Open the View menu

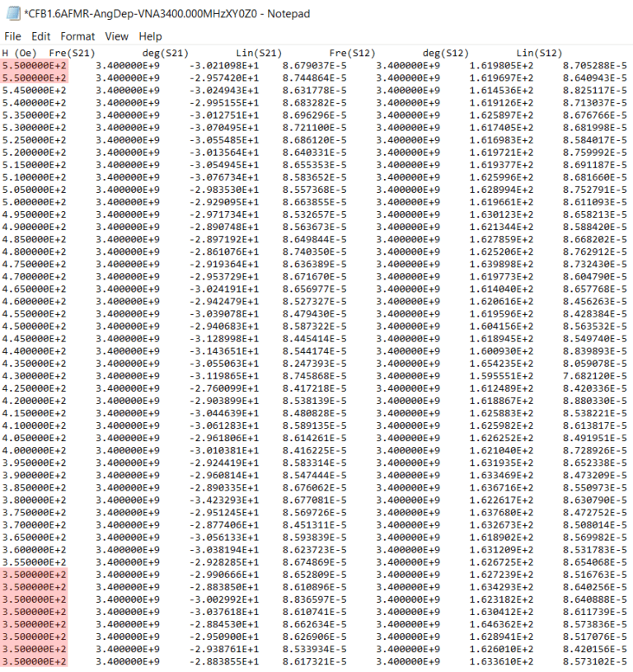pos(117,36)
